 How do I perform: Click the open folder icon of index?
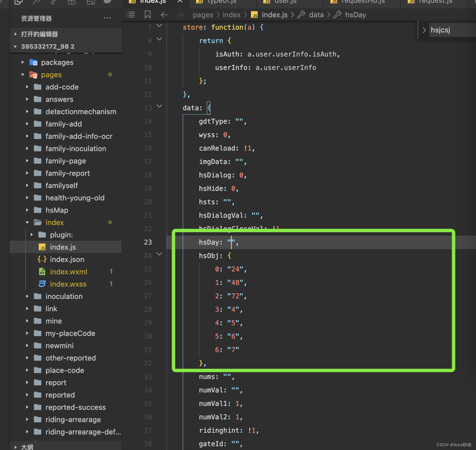click(38, 222)
